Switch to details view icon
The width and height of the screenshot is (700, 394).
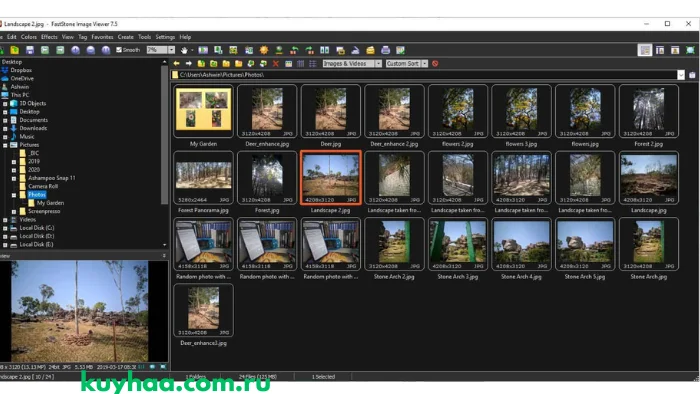pyautogui.click(x=300, y=64)
